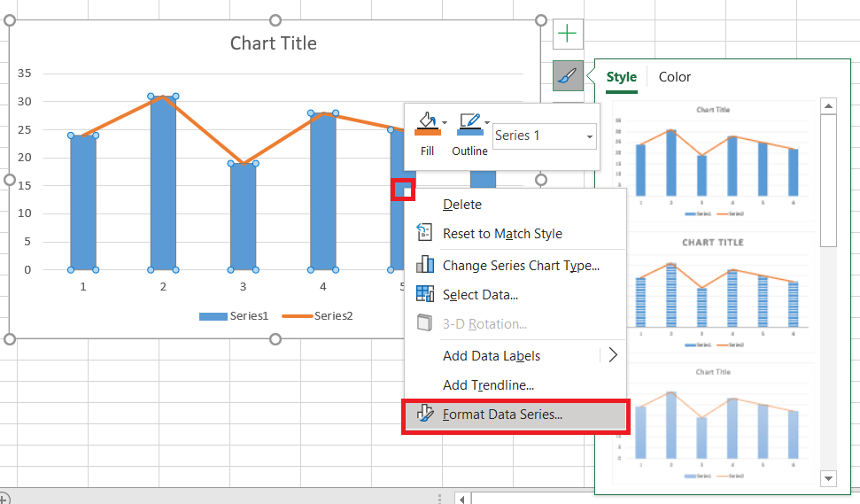Expand the Series 1 element selector

[x=589, y=136]
